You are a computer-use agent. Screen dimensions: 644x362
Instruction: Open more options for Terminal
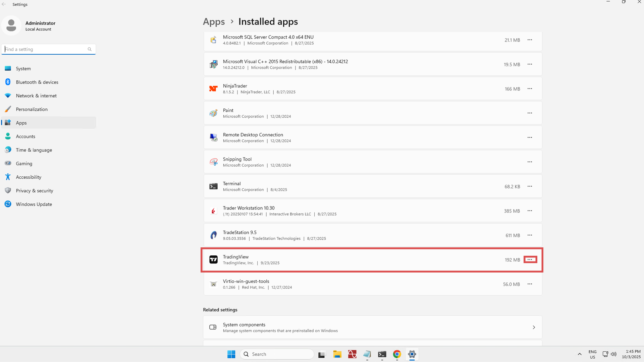pyautogui.click(x=530, y=186)
